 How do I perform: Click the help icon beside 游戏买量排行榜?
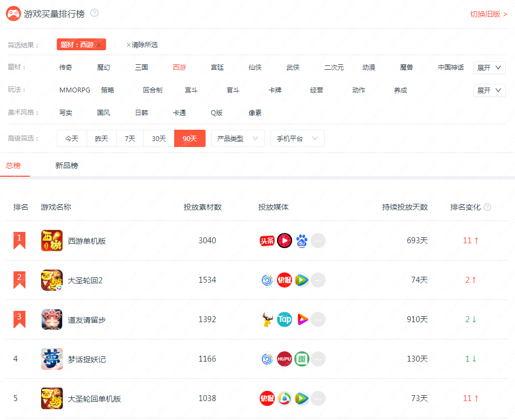coord(94,13)
